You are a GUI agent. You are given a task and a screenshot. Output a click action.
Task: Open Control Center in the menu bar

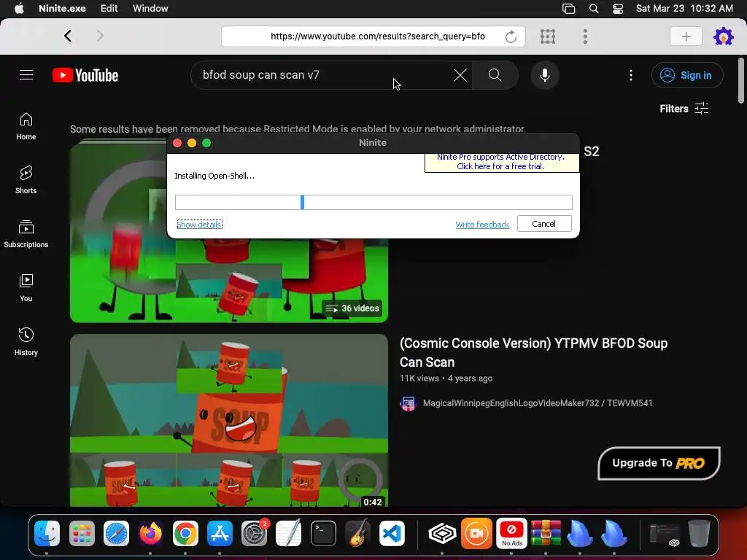point(618,9)
